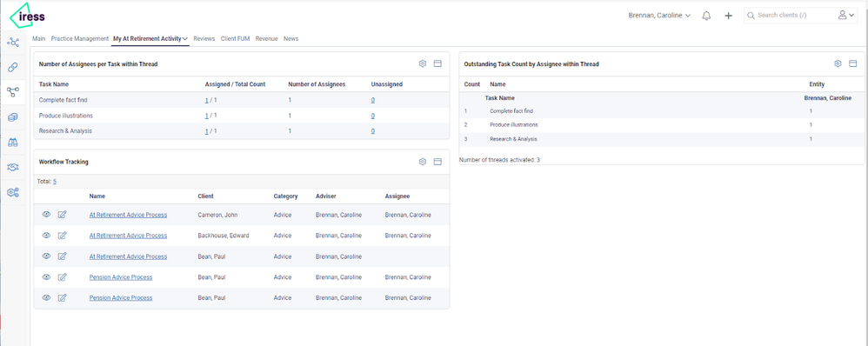The height and width of the screenshot is (346, 868).
Task: Click the Adviser column header in Workflow Tracking
Action: [x=327, y=196]
